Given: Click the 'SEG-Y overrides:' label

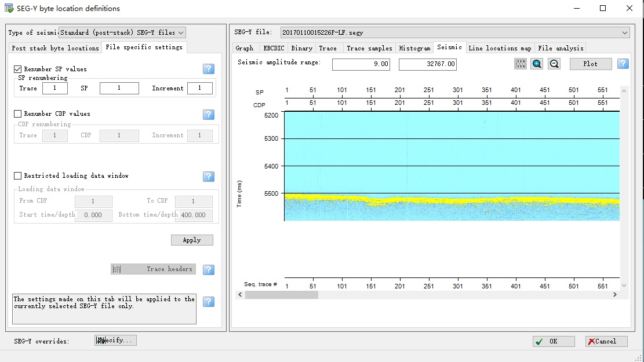Looking at the screenshot, I should point(41,342).
